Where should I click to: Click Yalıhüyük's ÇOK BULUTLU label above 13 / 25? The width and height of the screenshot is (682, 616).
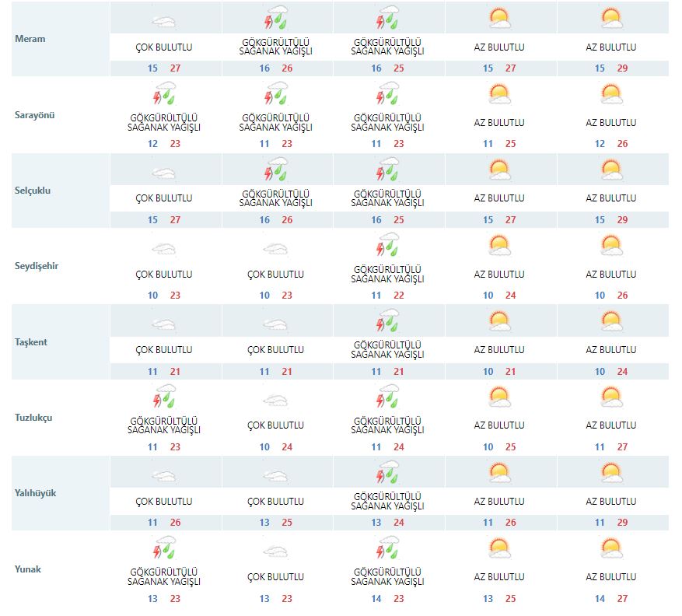[275, 502]
